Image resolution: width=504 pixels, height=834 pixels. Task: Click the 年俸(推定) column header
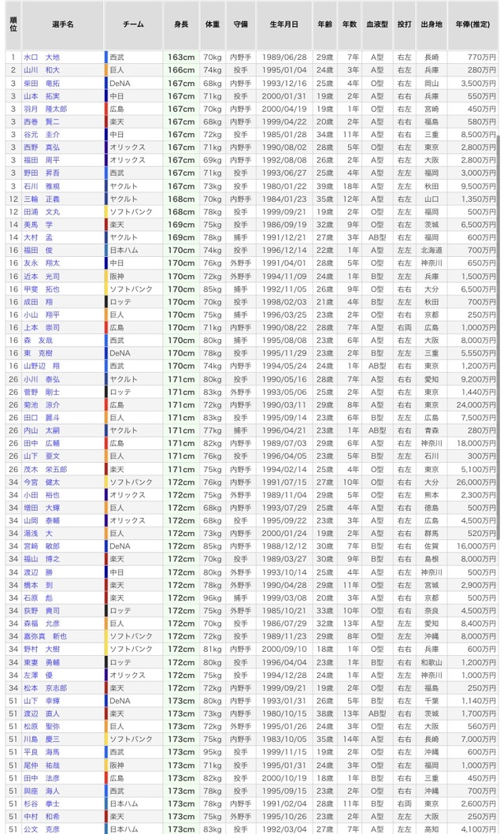click(x=472, y=24)
